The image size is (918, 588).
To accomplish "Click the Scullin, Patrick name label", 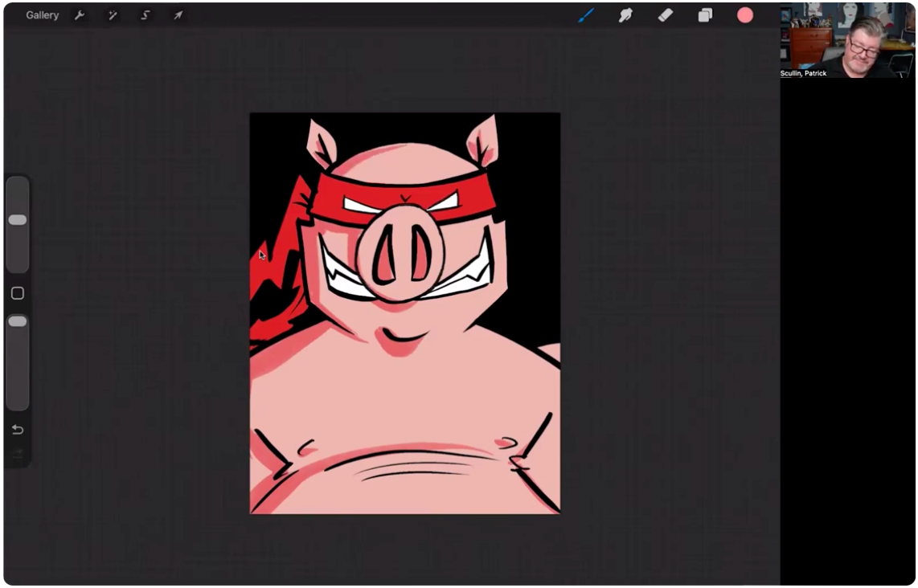I will pos(803,73).
